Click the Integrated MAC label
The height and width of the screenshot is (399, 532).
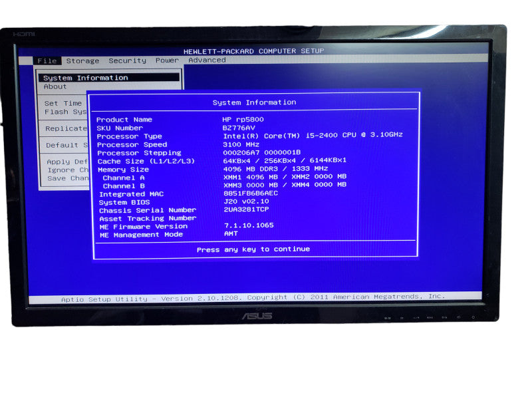coord(131,194)
